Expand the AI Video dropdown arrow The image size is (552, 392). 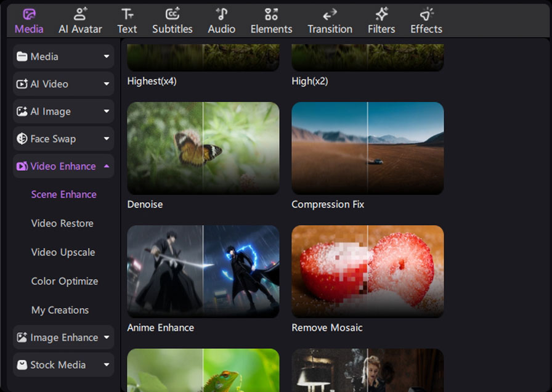107,84
